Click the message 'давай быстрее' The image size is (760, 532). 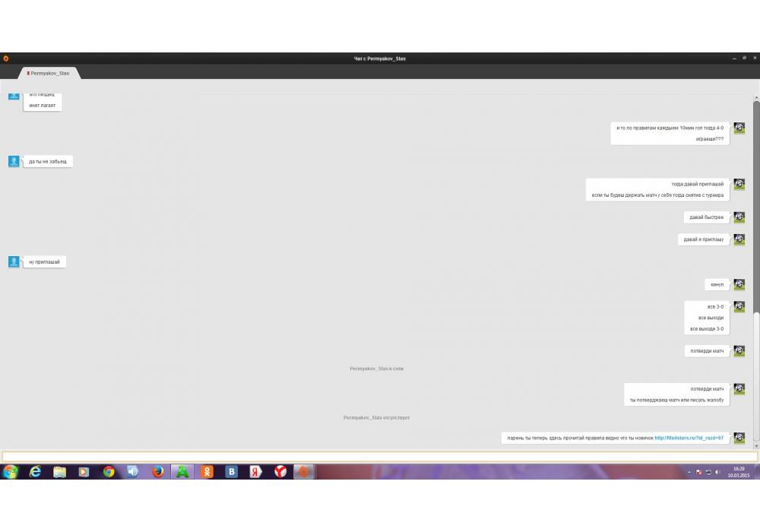pyautogui.click(x=706, y=217)
